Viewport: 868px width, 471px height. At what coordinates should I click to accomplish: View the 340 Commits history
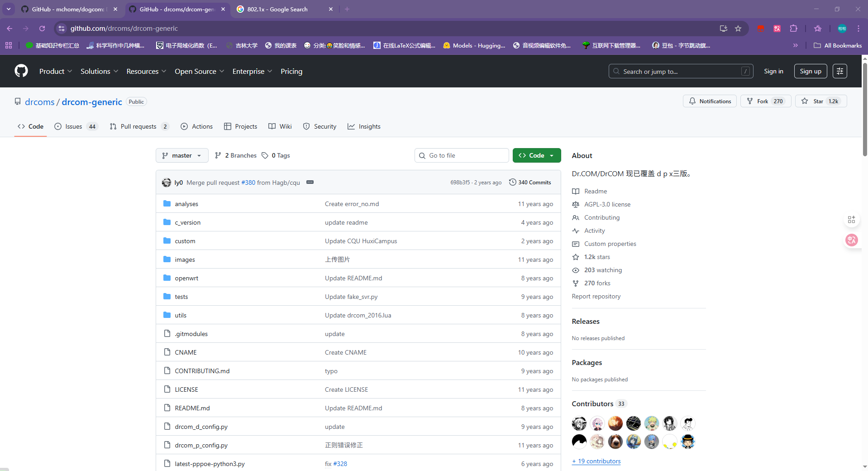click(x=530, y=183)
